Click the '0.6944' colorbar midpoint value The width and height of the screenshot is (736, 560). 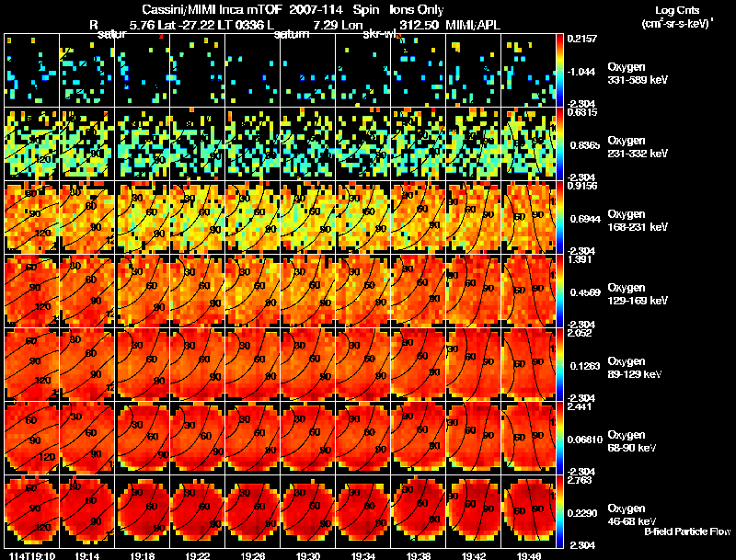pyautogui.click(x=585, y=219)
